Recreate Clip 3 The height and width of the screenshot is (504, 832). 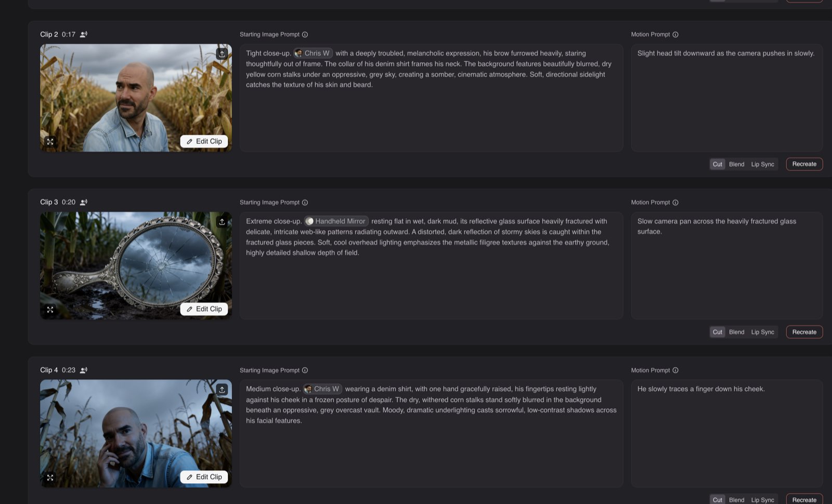point(804,332)
